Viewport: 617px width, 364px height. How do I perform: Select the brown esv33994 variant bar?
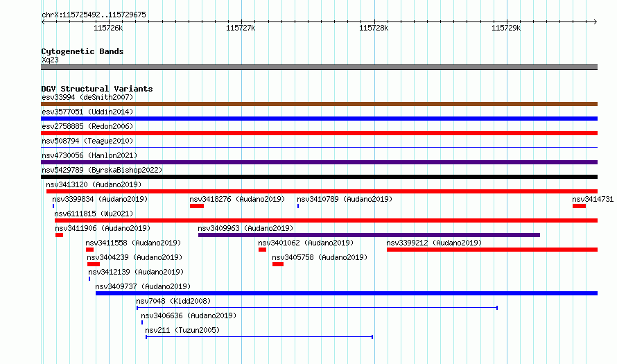319,104
